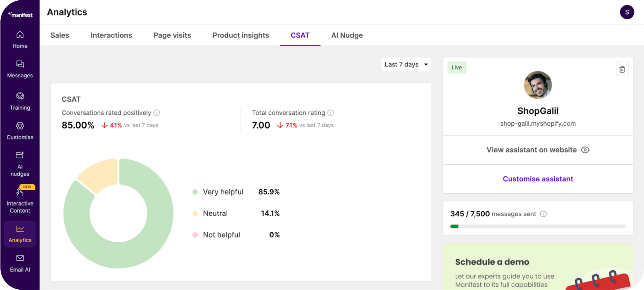Open the AI nudges sidebar icon
The height and width of the screenshot is (290, 644).
[x=20, y=155]
